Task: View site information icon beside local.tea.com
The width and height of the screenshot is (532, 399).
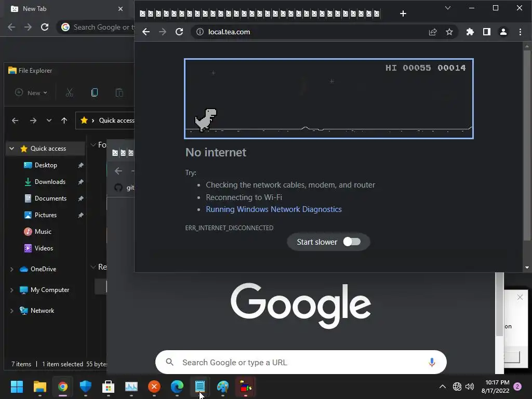Action: tap(200, 32)
